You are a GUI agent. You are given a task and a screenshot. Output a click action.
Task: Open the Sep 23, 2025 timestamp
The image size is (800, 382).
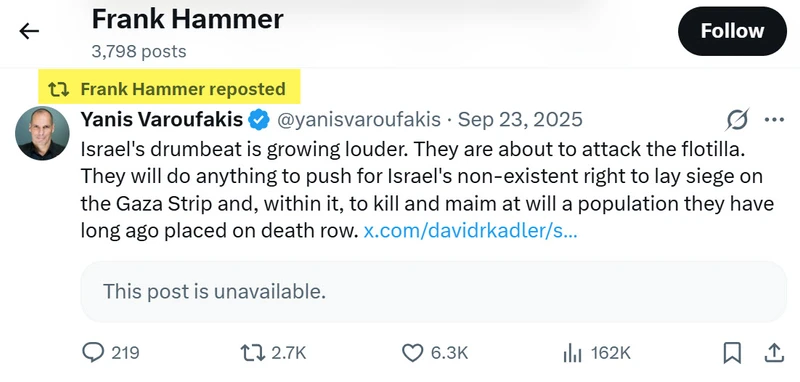click(x=520, y=120)
